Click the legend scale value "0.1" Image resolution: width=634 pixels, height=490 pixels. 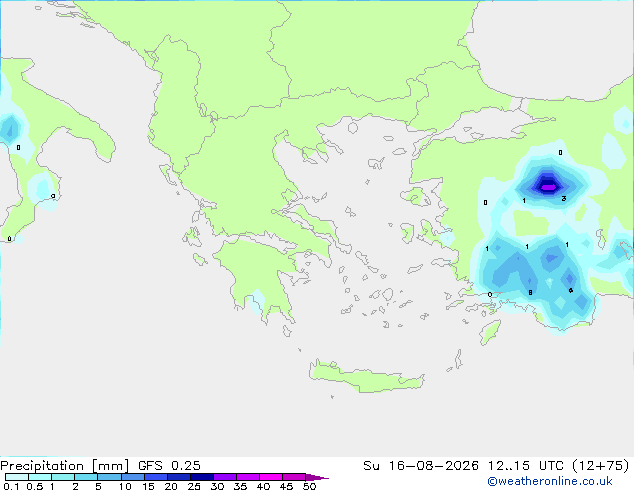tap(11, 486)
